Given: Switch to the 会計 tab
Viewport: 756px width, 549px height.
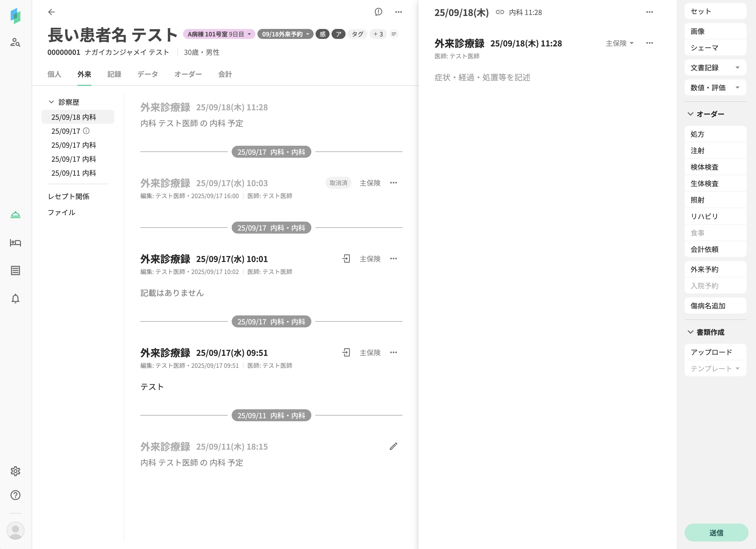Looking at the screenshot, I should [225, 74].
